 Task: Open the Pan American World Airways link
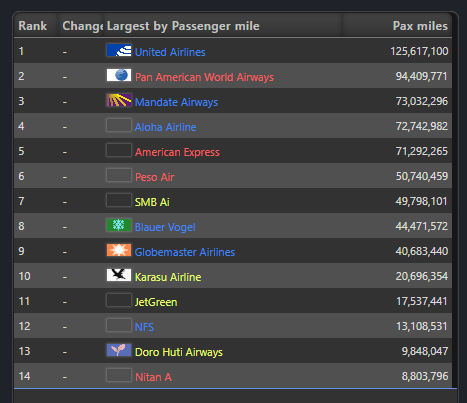coord(204,77)
